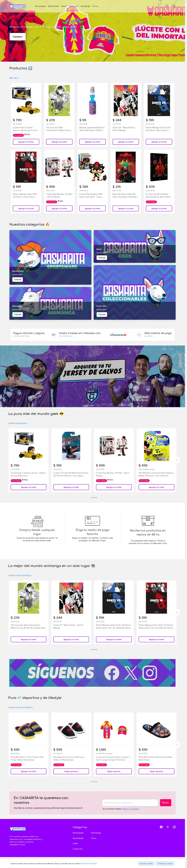The height and width of the screenshot is (868, 187).
Task: Advance the animanga carousel with right chevron
Action: (x=177, y=612)
